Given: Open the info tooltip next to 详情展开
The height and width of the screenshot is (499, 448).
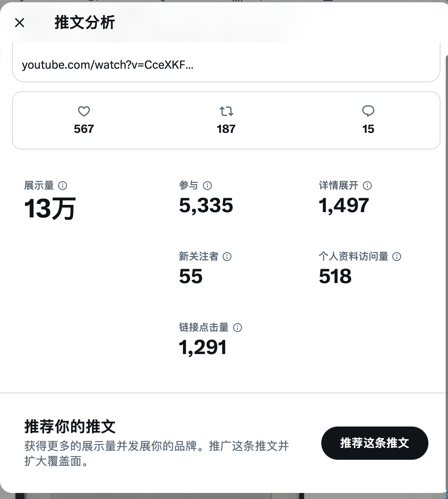Looking at the screenshot, I should click(367, 186).
